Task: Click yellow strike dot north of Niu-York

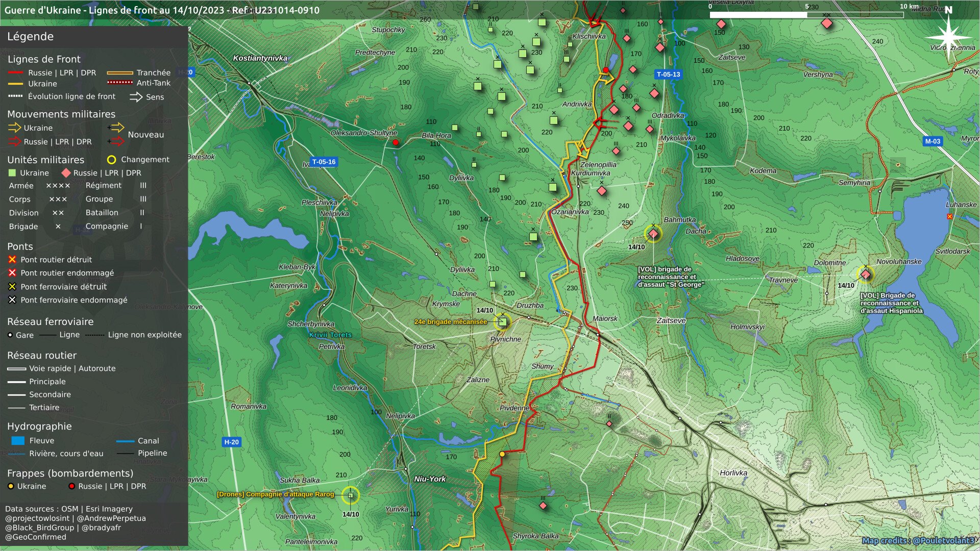Action: pos(502,454)
